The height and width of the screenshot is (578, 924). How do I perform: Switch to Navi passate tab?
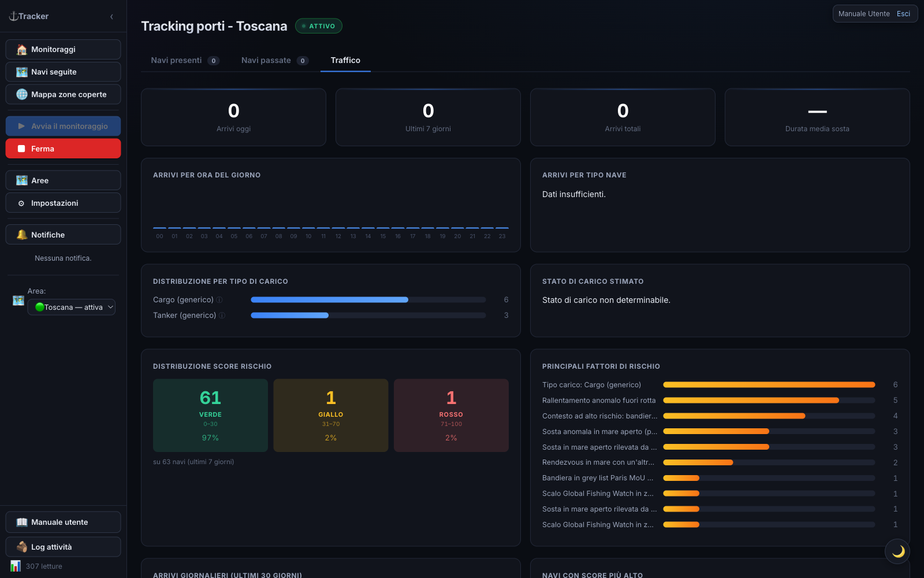click(x=275, y=61)
